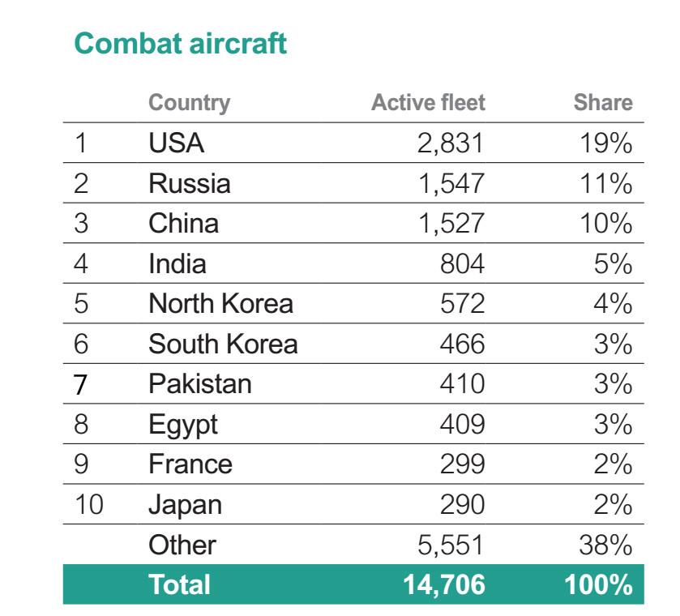Screen dimensions: 680x616
Task: Select the Other row label
Action: 182,545
